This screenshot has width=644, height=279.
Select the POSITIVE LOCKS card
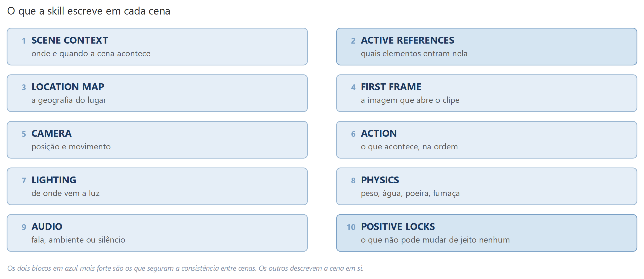coord(487,233)
